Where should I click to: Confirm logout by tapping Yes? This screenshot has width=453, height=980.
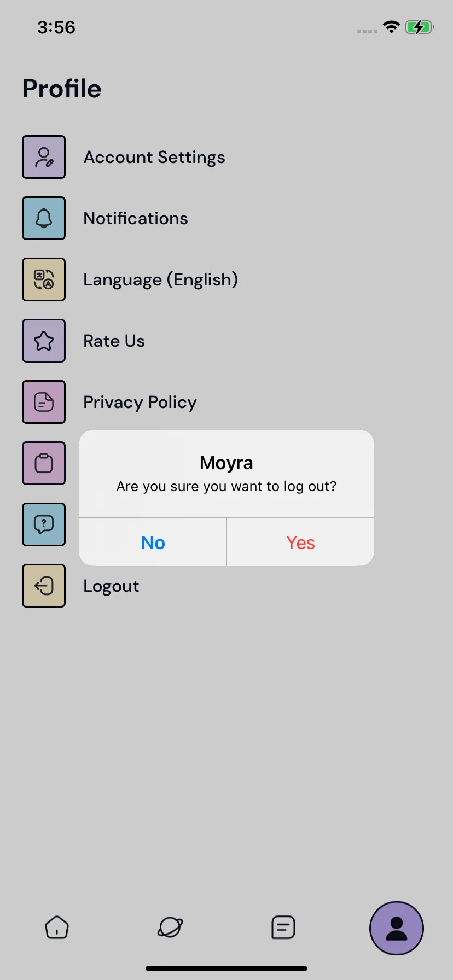[x=300, y=542]
